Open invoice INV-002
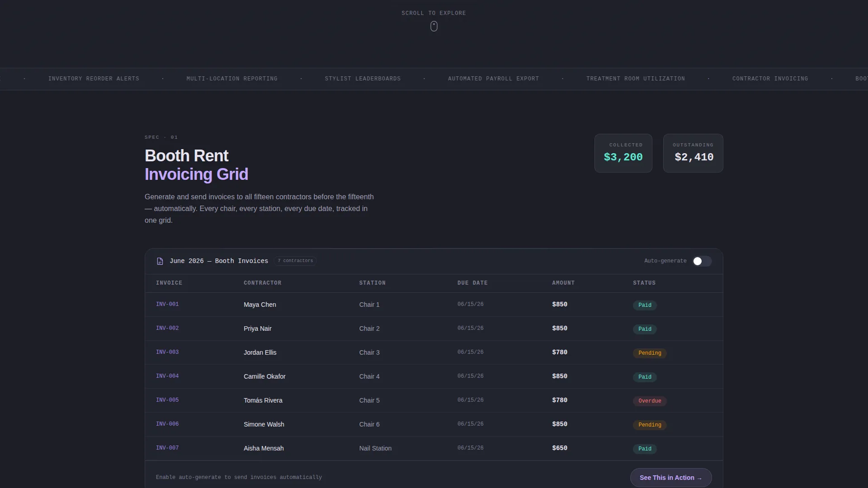Image resolution: width=868 pixels, height=488 pixels. [167, 328]
